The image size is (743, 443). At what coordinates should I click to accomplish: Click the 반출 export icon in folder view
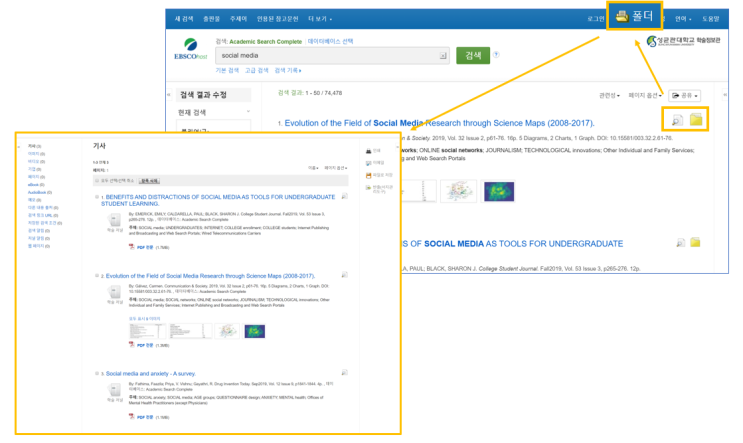pyautogui.click(x=369, y=188)
